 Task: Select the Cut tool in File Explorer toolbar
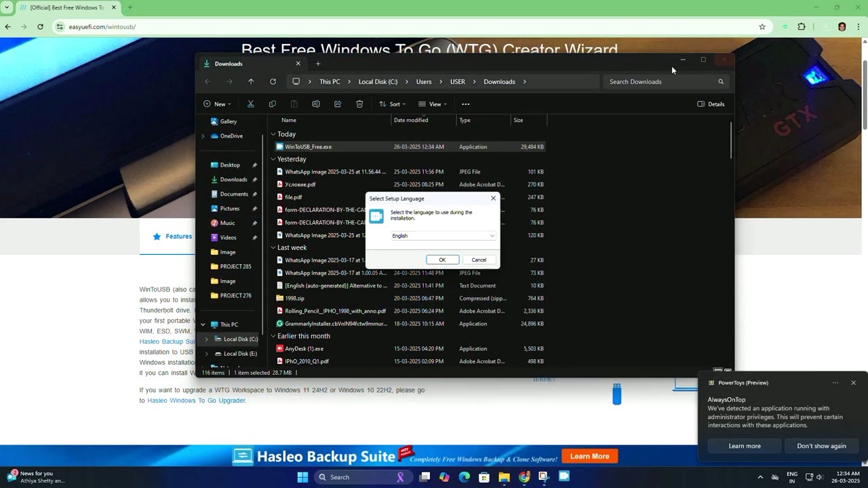pos(250,104)
